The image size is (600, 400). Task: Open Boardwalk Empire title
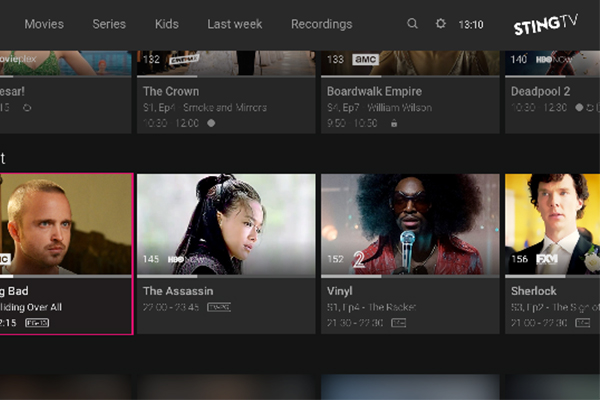[374, 91]
